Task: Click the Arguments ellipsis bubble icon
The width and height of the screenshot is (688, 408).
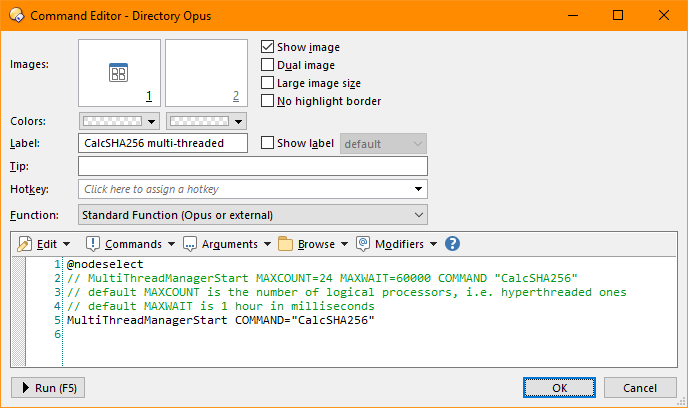Action: coord(190,244)
